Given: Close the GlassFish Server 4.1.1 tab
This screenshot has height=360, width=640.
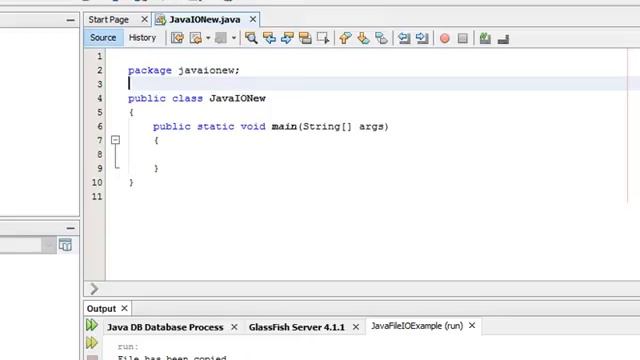Looking at the screenshot, I should coord(356,327).
